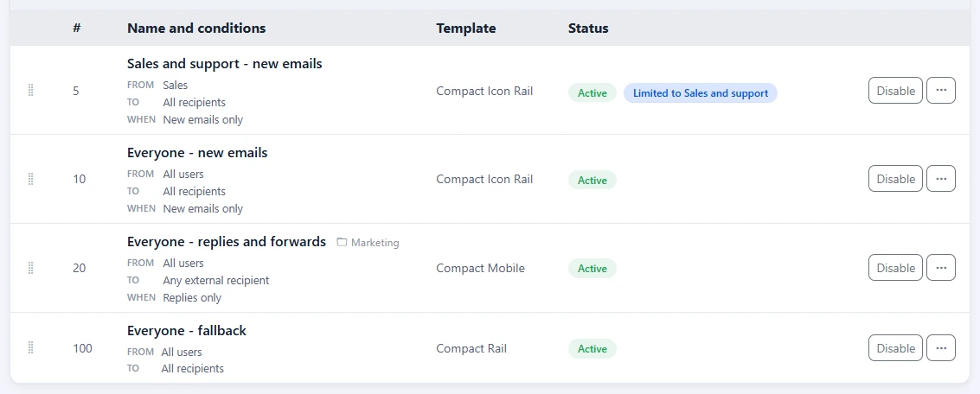The height and width of the screenshot is (394, 980).
Task: Click drag handle of Everyone - fallback rule
Action: pos(31,348)
